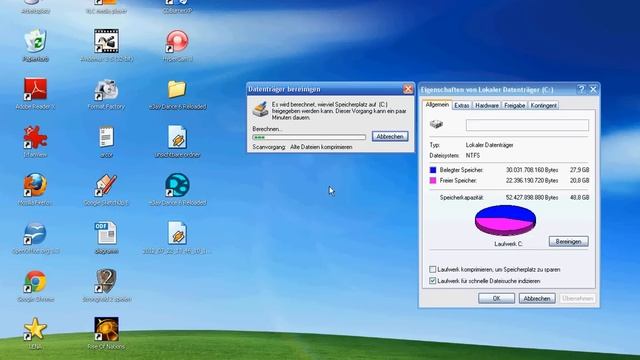This screenshot has width=640, height=360.
Task: Launch the red disc shortcut icon
Action: pos(177,41)
